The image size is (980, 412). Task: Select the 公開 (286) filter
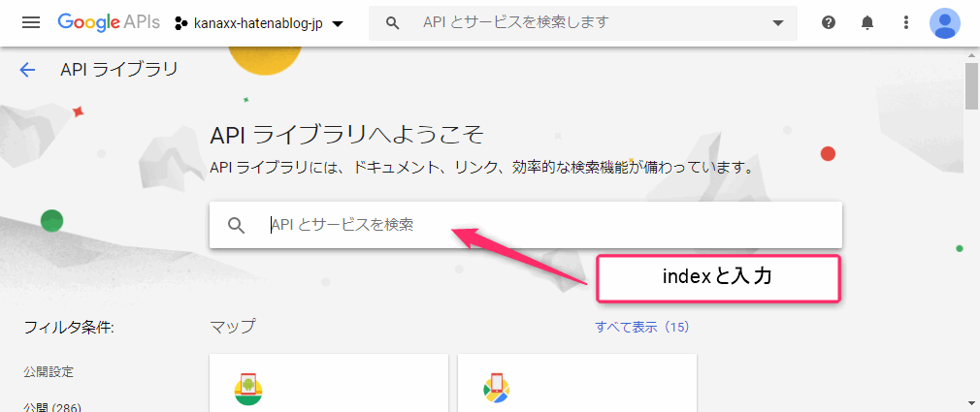52,408
